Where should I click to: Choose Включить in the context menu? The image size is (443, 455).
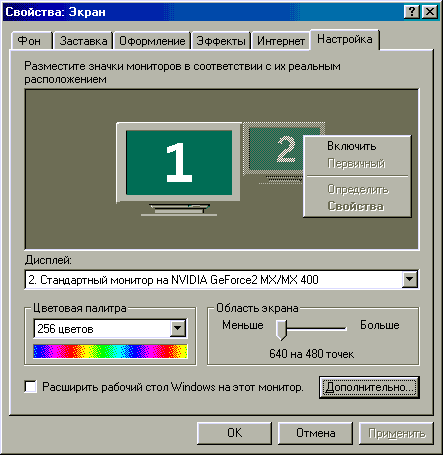click(x=351, y=146)
